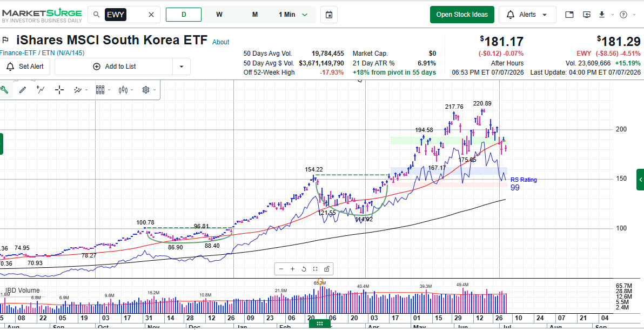Toggle the green wrench tools icon

click(x=4, y=90)
